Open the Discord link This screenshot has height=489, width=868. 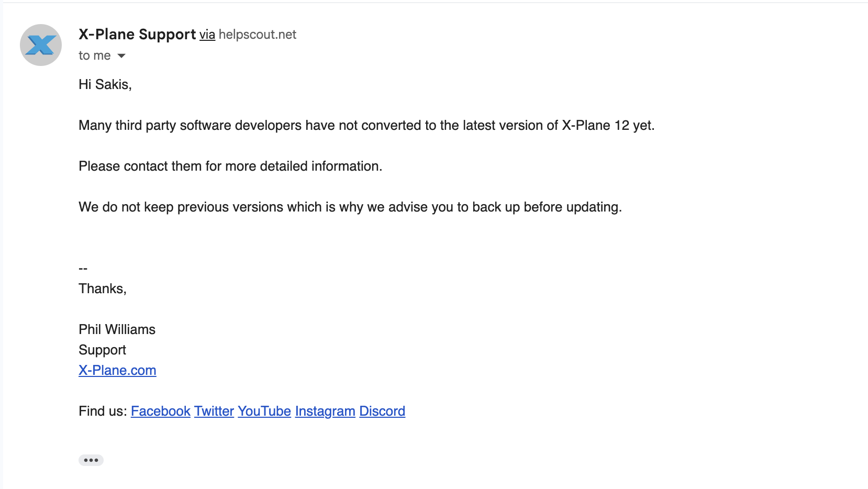point(382,411)
